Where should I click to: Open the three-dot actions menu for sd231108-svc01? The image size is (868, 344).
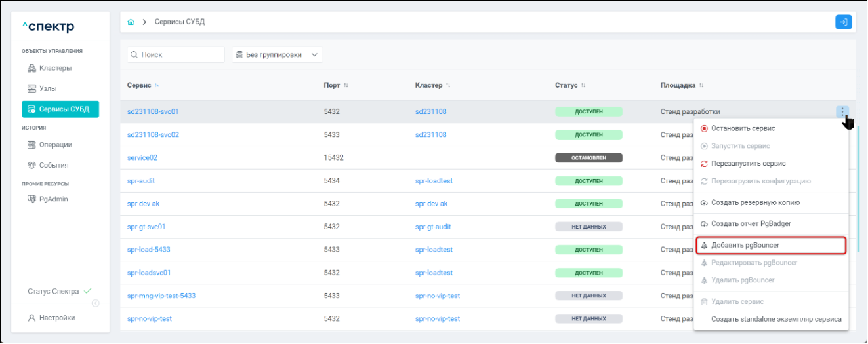[842, 112]
